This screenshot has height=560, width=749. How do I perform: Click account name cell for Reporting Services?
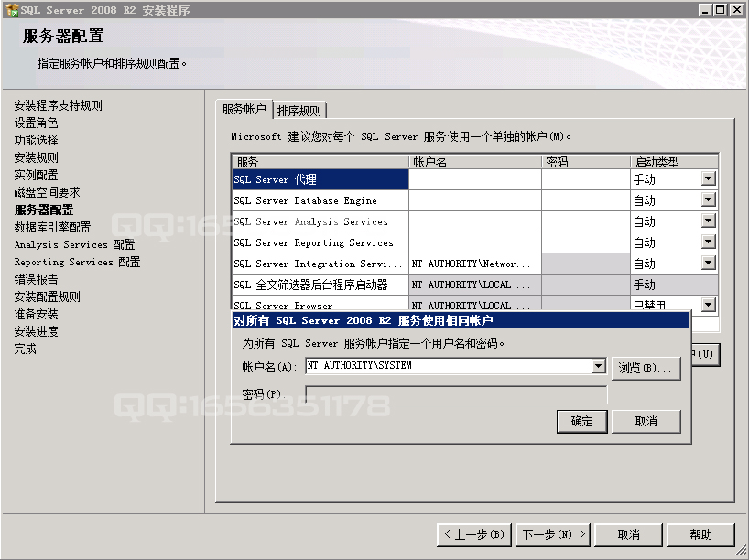click(475, 242)
